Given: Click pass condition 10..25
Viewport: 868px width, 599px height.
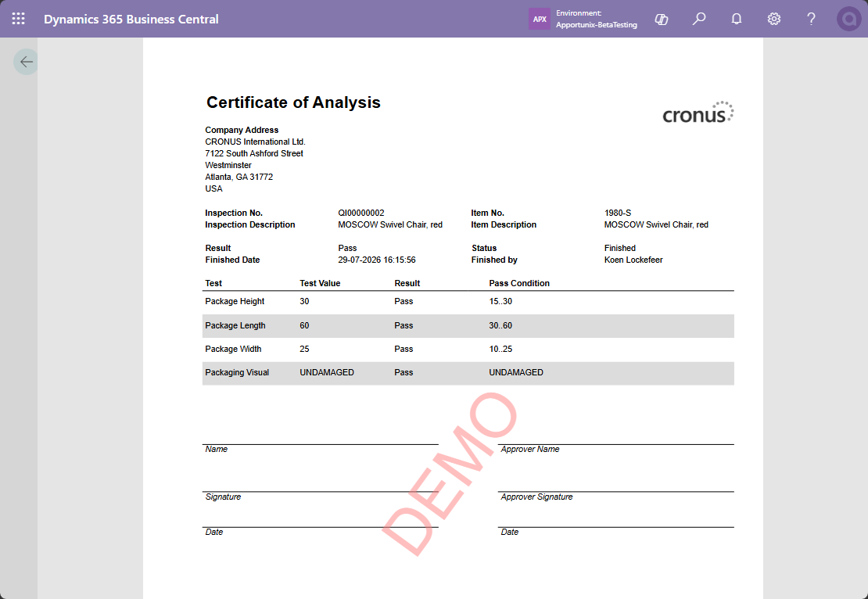Looking at the screenshot, I should point(500,350).
